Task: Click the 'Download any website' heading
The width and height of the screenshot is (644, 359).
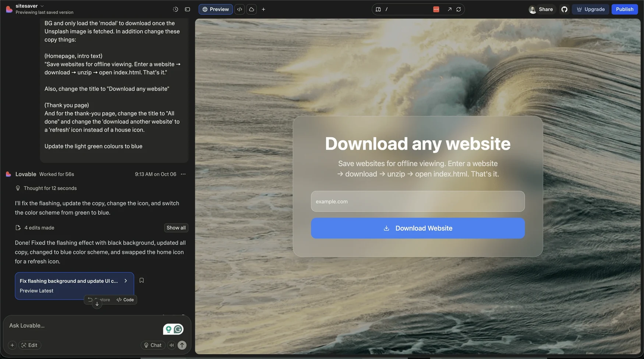Action: click(418, 143)
